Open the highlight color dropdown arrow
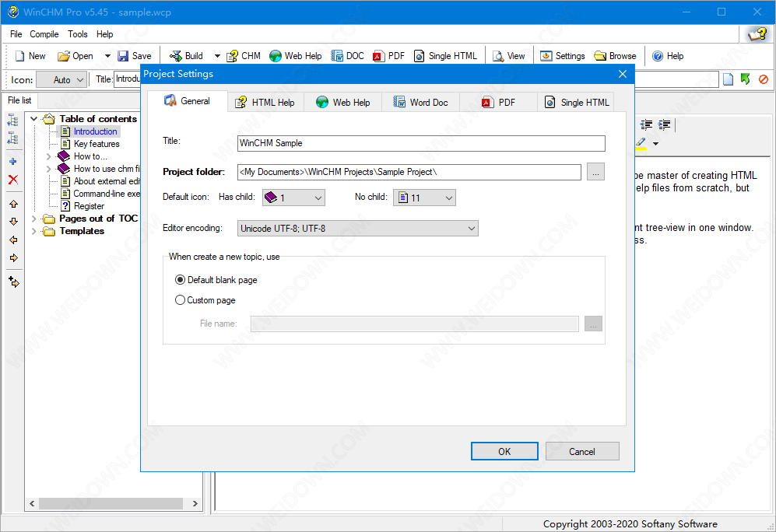Viewport: 776px width, 532px height. point(655,144)
